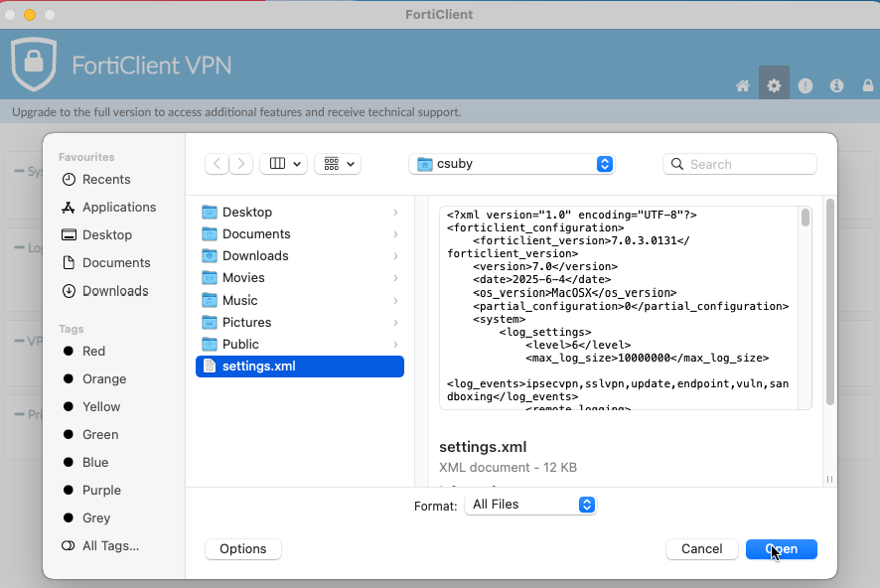
Task: Click the Open button
Action: point(782,548)
